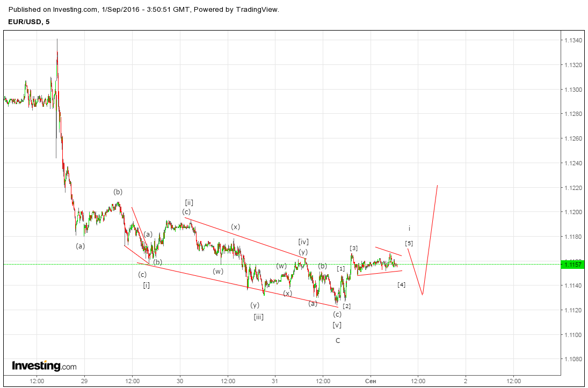Select the [5] sub-wave label
The image size is (588, 388).
tap(409, 243)
